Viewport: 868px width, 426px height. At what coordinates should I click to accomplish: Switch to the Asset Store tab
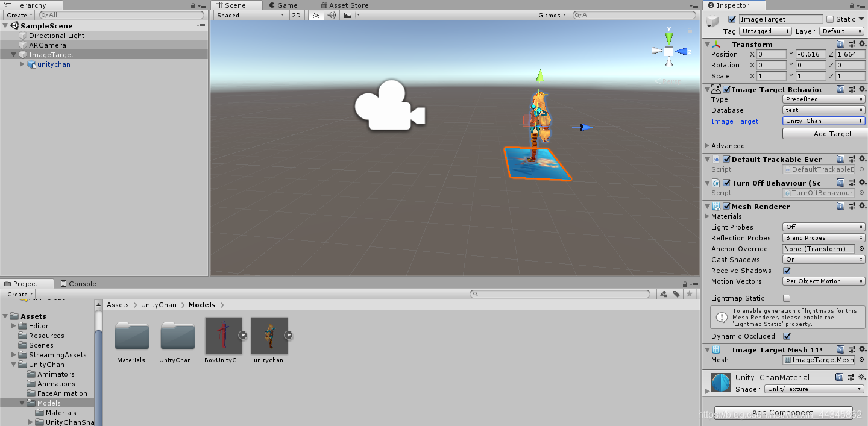[344, 5]
